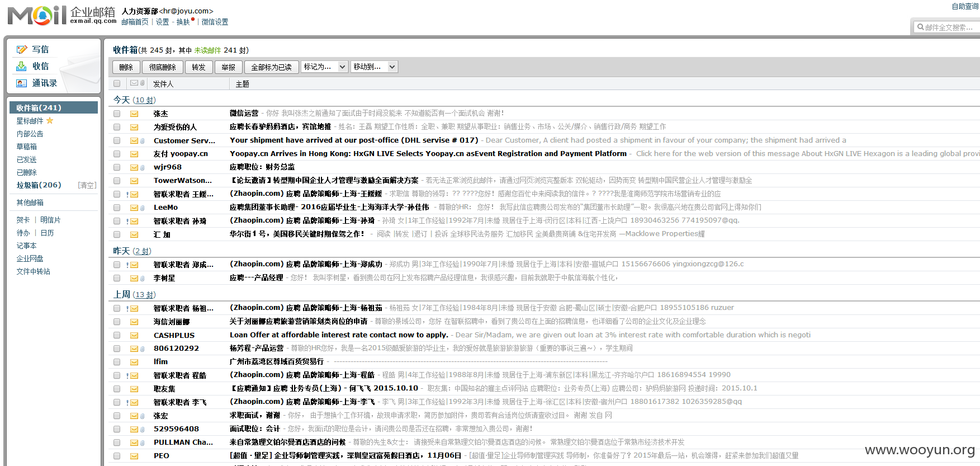The height and width of the screenshot is (466, 980).
Task: Click the address book contacts icon
Action: tap(21, 83)
